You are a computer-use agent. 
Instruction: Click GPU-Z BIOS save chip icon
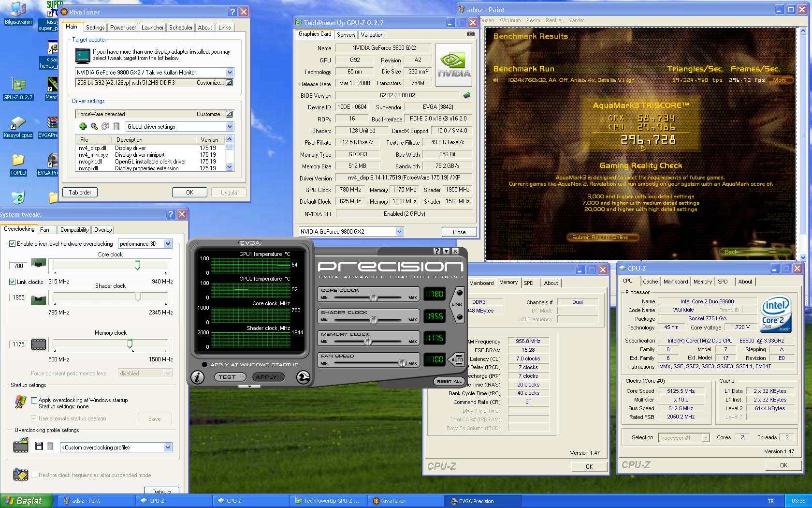click(467, 95)
